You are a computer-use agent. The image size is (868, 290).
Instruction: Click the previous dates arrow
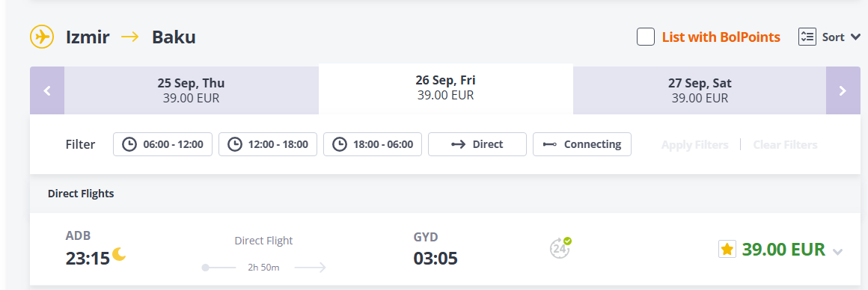point(47,90)
